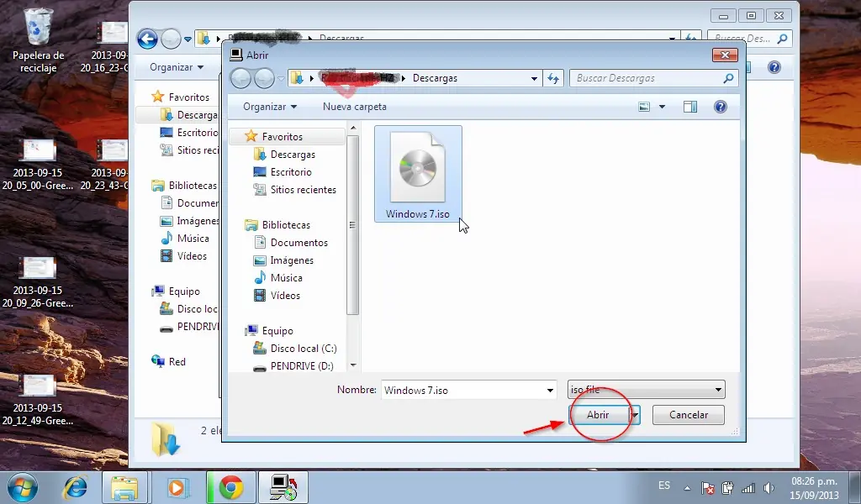The height and width of the screenshot is (504, 861).
Task: Click the volume speaker tray icon
Action: pos(769,487)
